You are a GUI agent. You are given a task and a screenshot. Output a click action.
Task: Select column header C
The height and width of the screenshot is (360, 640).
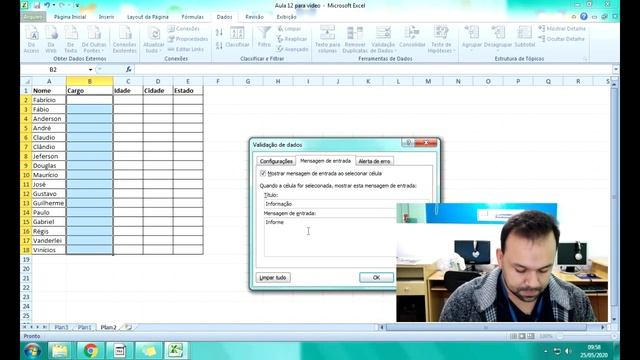[128, 81]
